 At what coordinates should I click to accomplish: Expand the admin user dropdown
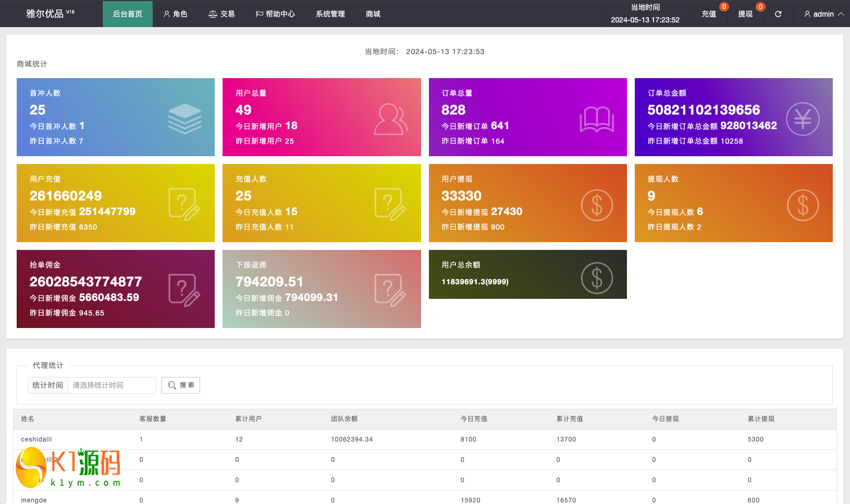click(x=824, y=14)
